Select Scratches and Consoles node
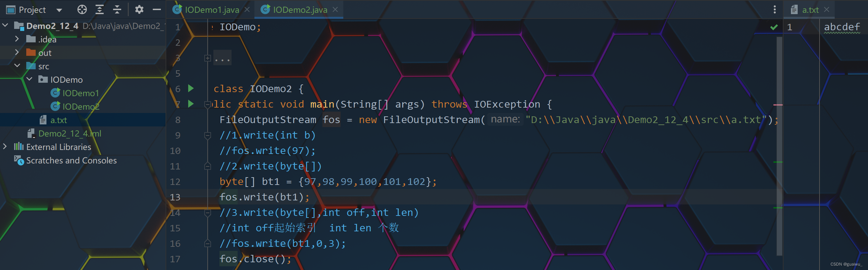 [x=71, y=161]
